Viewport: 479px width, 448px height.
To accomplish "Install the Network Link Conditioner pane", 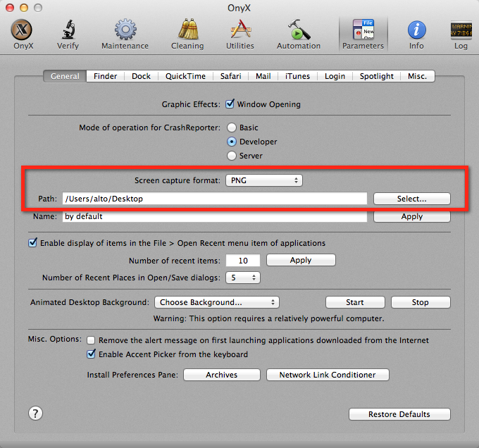I will (328, 375).
